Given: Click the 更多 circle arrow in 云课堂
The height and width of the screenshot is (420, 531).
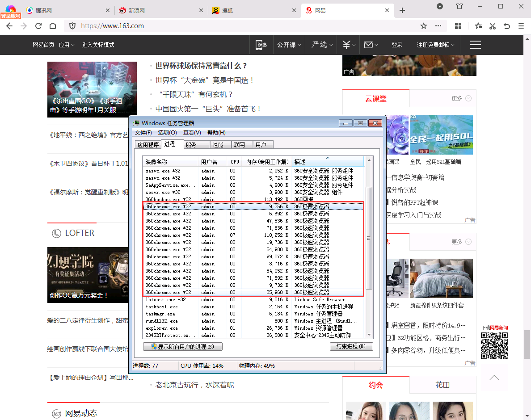Looking at the screenshot, I should (x=468, y=98).
